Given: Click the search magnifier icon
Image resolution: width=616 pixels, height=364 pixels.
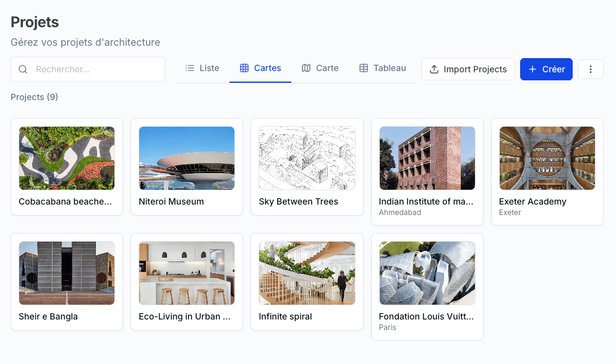Looking at the screenshot, I should (23, 69).
